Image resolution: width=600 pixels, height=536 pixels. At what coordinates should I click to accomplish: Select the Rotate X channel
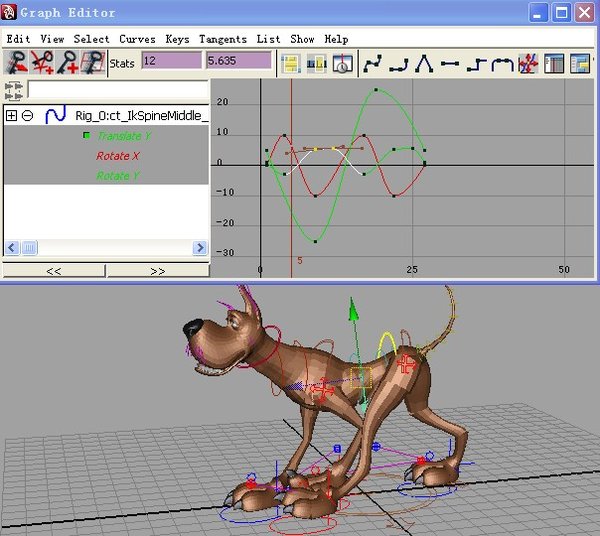pyautogui.click(x=117, y=156)
